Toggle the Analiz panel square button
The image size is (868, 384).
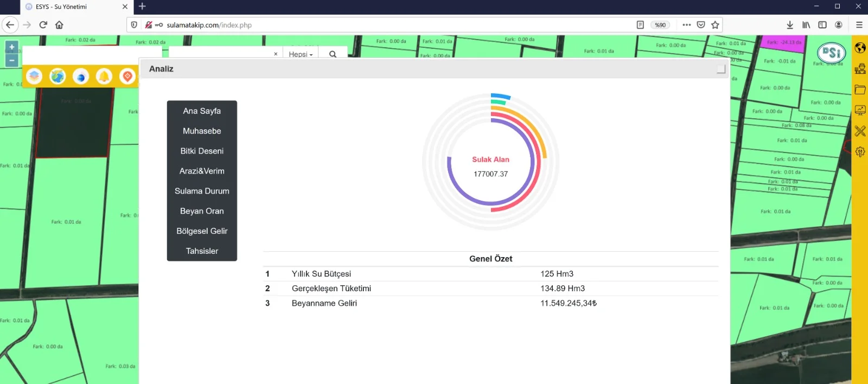point(721,69)
